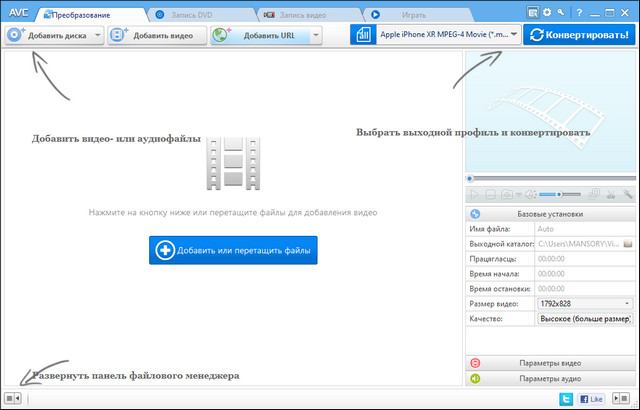
Task: Expand the Параметры аудио section
Action: coord(550,379)
